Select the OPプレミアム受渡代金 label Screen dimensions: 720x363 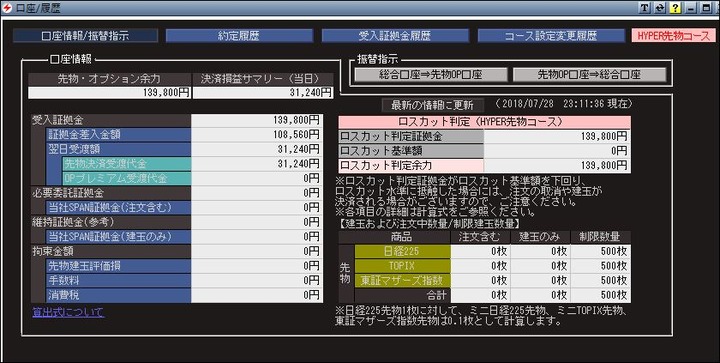tap(126, 179)
